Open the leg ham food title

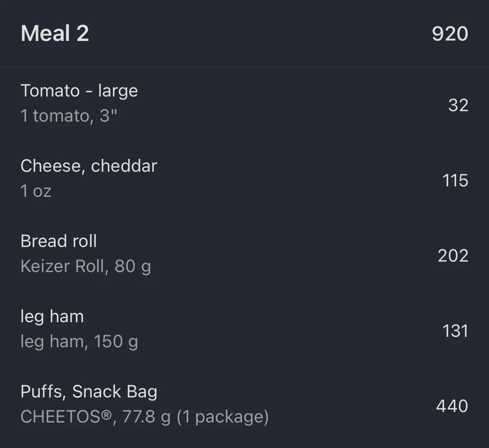(x=52, y=316)
